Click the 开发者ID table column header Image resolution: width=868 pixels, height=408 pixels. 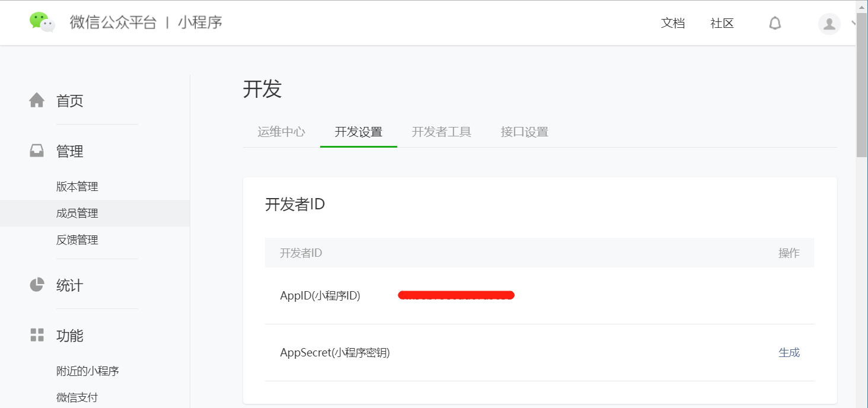301,253
